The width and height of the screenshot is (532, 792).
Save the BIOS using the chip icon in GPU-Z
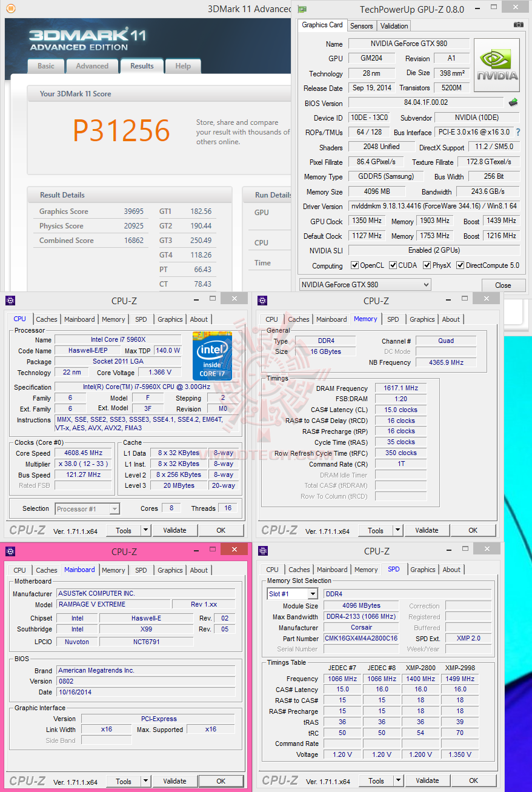(x=513, y=102)
